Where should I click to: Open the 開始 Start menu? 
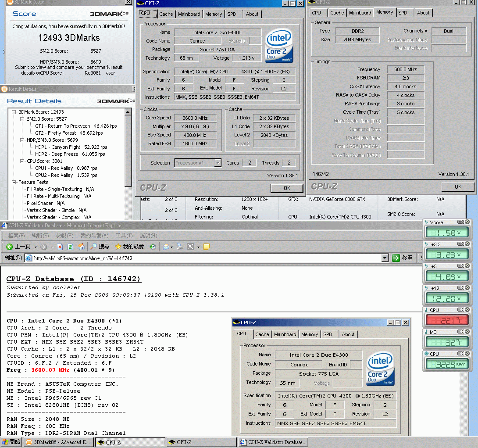click(x=11, y=442)
